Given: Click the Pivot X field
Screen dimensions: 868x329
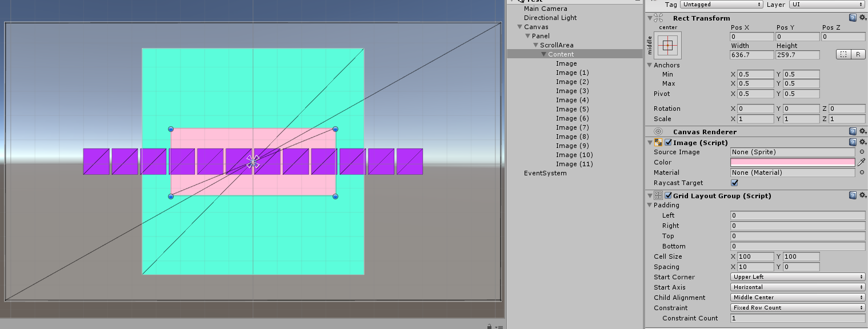Looking at the screenshot, I should point(755,94).
